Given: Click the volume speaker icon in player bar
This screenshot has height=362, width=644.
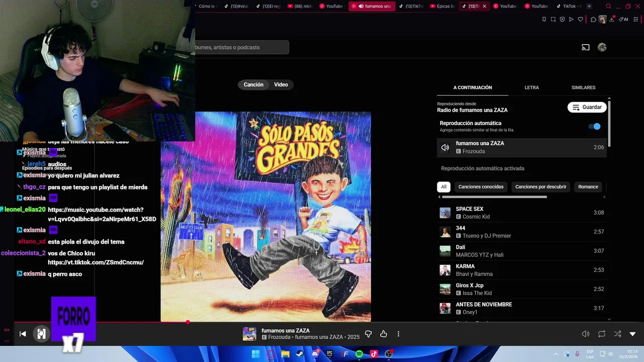Looking at the screenshot, I should coord(586,334).
